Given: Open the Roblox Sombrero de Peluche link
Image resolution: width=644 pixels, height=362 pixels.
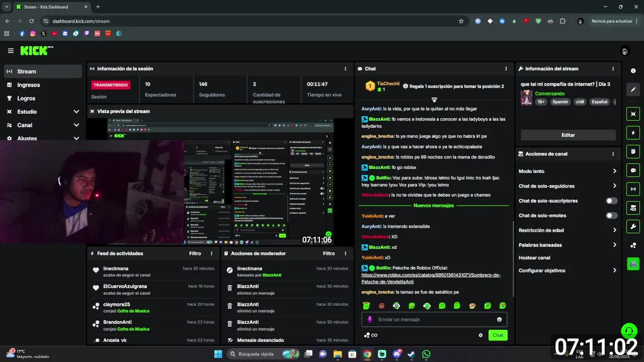Looking at the screenshot, I should coord(431,279).
